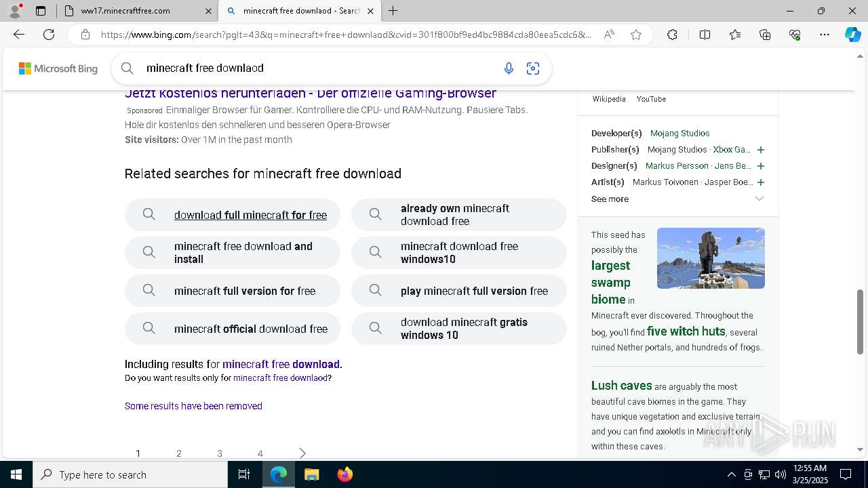Image resolution: width=868 pixels, height=488 pixels.
Task: Open the volume speaker tray icon
Action: (780, 474)
